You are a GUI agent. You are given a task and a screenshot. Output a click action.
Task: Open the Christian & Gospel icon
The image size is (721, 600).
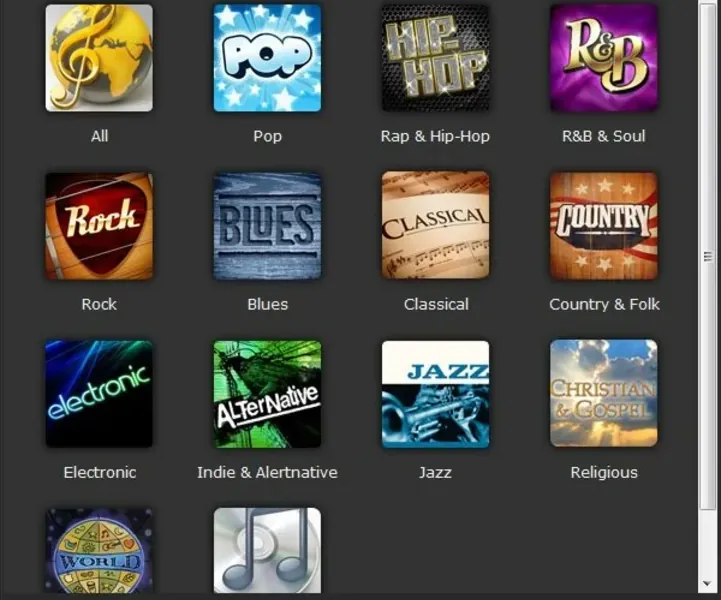coord(604,393)
